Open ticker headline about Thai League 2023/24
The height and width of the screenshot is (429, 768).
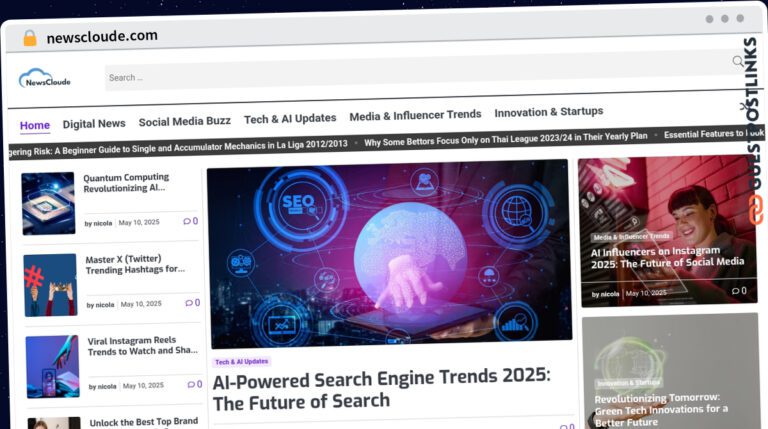point(505,139)
